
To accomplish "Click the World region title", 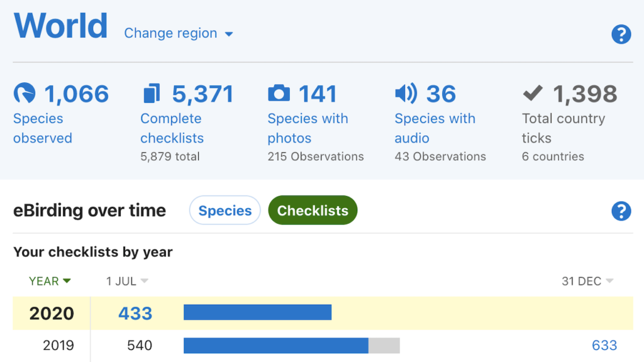I will [60, 25].
